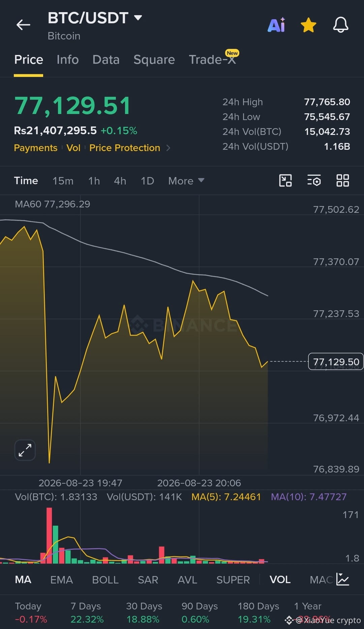364x629 pixels.
Task: Open chart settings list icon
Action: (314, 180)
